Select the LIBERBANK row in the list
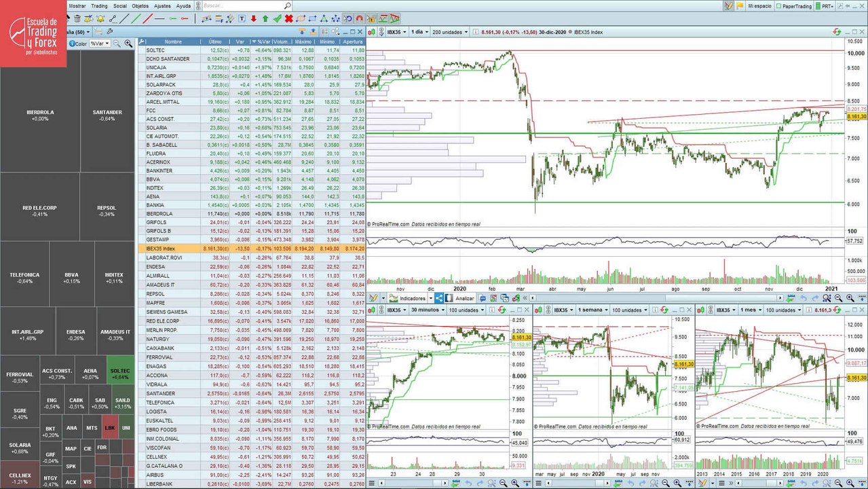Image resolution: width=868 pixels, height=489 pixels. 251,484
